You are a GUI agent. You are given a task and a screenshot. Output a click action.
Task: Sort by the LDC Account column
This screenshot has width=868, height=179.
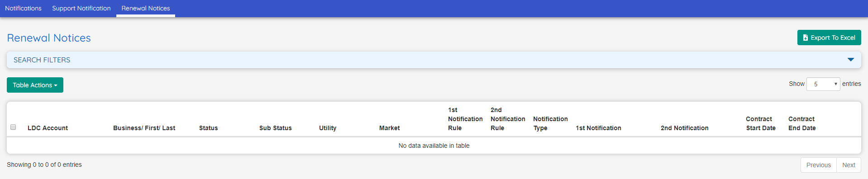point(48,128)
